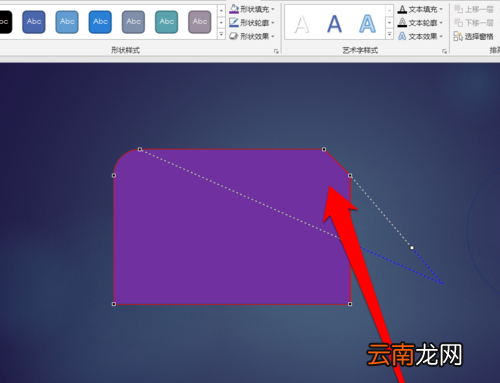
Task: Select the top-left edit point after the curve
Action: tap(140, 149)
